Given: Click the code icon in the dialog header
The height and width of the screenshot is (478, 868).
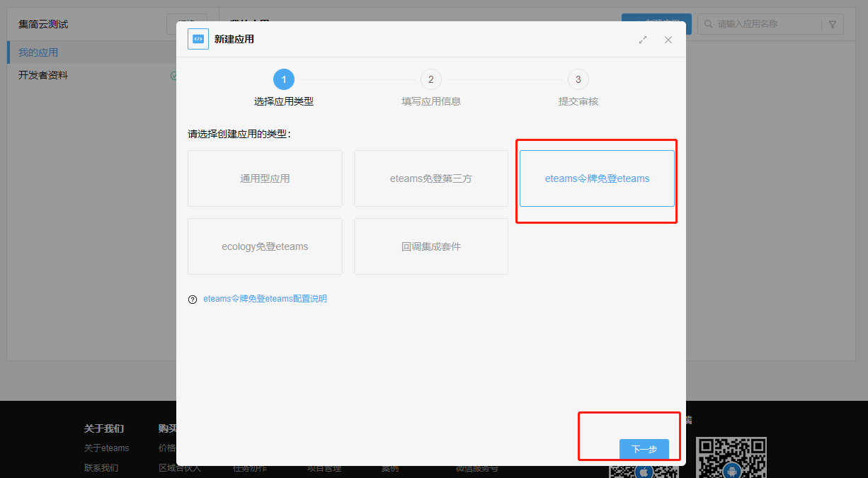Looking at the screenshot, I should click(x=198, y=39).
